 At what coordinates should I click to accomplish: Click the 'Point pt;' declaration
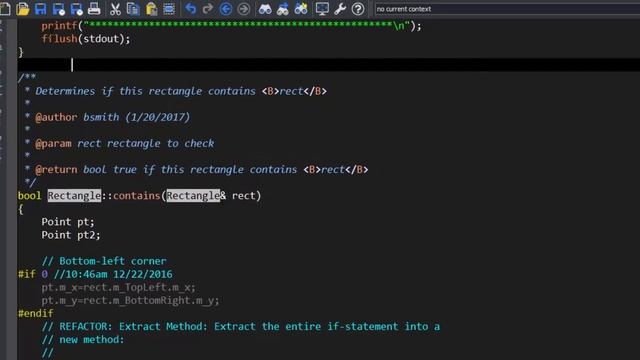[68, 222]
